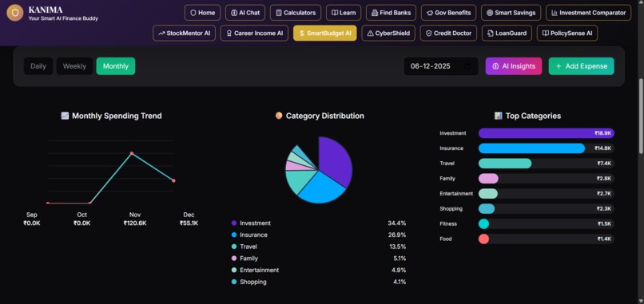The width and height of the screenshot is (644, 304).
Task: Open Career Income AI
Action: click(x=254, y=34)
